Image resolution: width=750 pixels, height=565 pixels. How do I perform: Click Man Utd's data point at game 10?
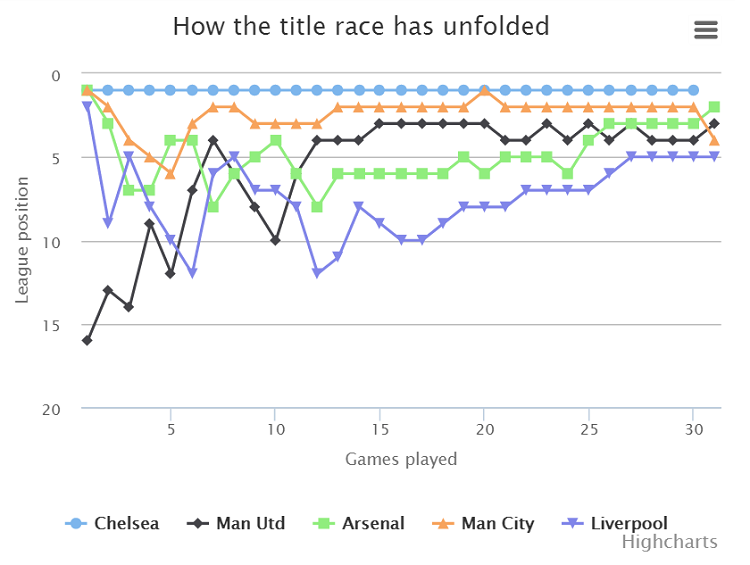coord(275,240)
